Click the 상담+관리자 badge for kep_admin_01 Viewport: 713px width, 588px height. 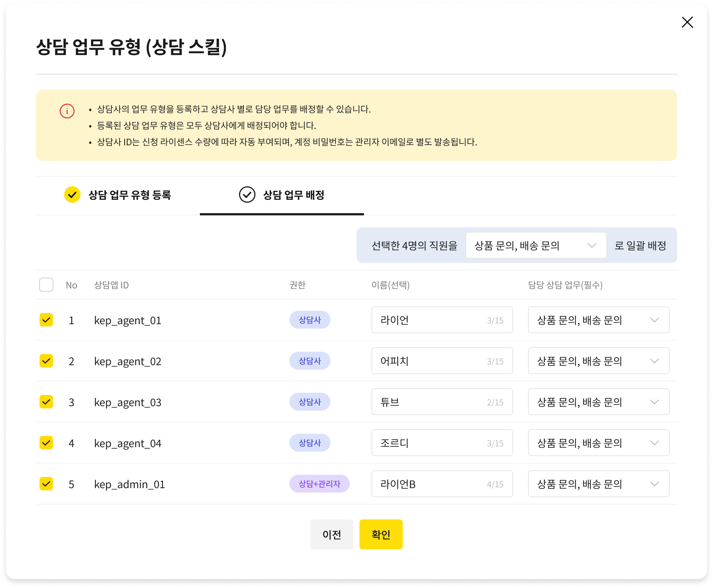[x=319, y=484]
